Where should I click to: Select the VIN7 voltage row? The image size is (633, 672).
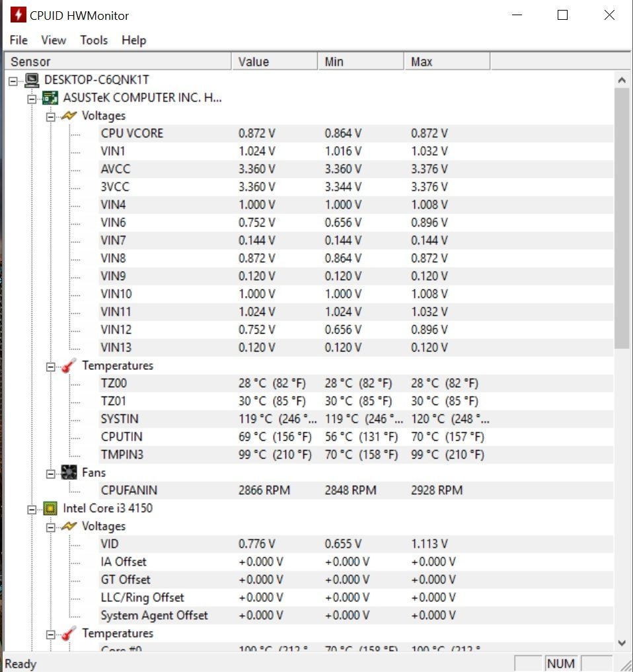(355, 241)
